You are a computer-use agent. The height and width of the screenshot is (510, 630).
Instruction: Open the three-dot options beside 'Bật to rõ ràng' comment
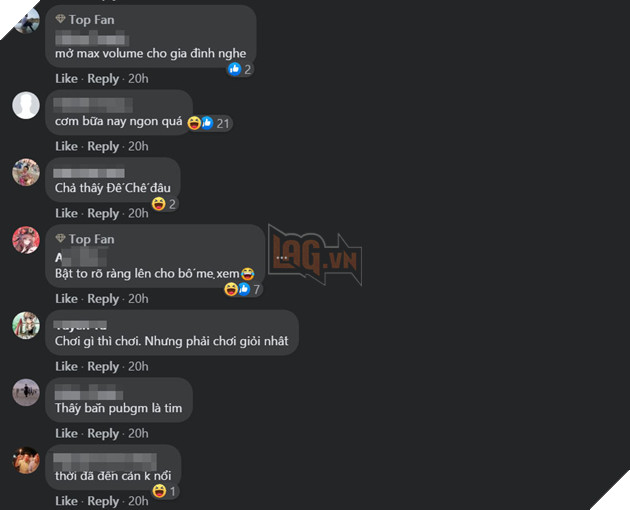pyautogui.click(x=282, y=258)
